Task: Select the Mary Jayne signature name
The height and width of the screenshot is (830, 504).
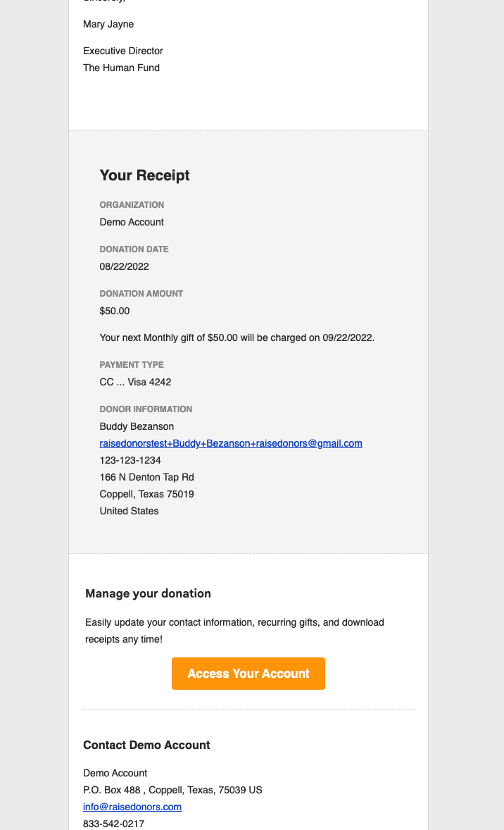Action: click(x=108, y=24)
